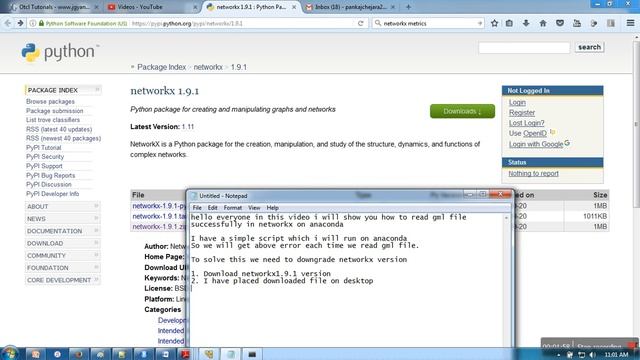Screen dimensions: 640x360
Task: Expand the NEWS sidebar section
Action: [63, 218]
